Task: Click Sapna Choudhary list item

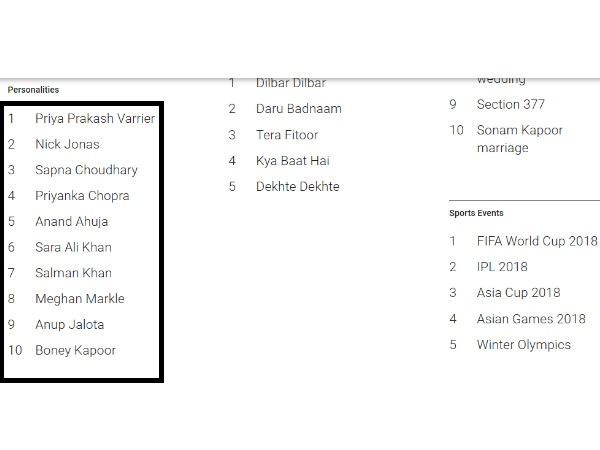Action: pyautogui.click(x=86, y=170)
